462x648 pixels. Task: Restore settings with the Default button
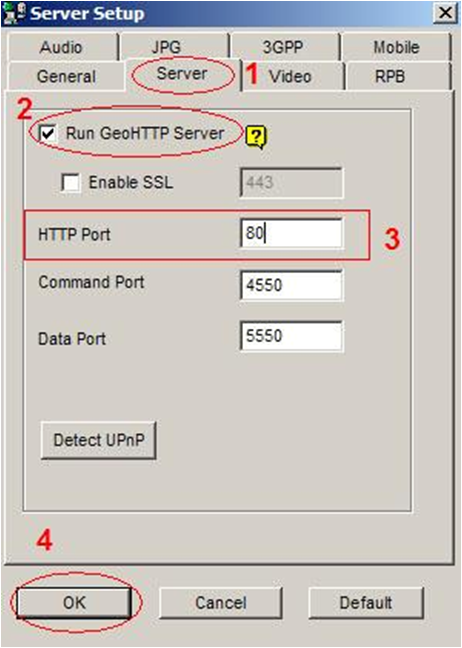[366, 603]
